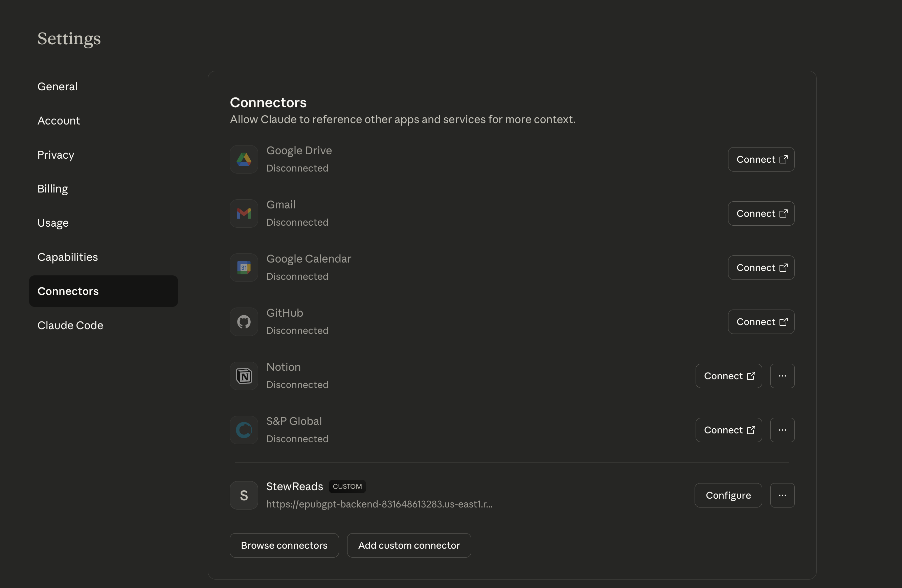The image size is (902, 588).
Task: Click the GitHub connector name
Action: click(x=285, y=313)
